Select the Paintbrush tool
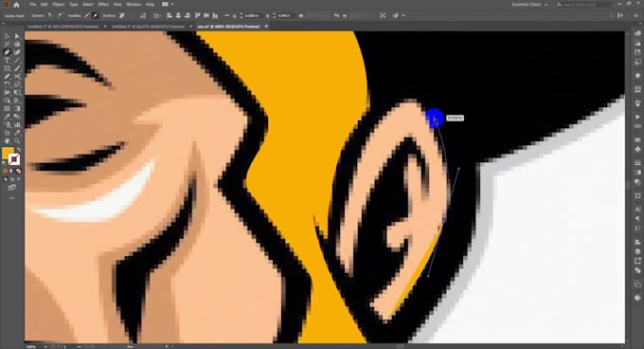Screen dimensions: 644x349 point(17,68)
